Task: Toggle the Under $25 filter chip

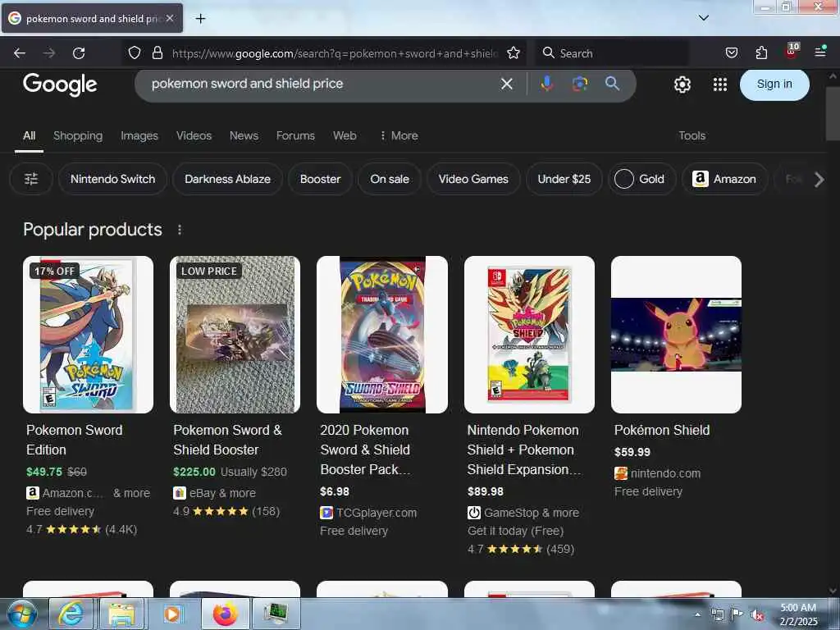Action: [x=564, y=179]
